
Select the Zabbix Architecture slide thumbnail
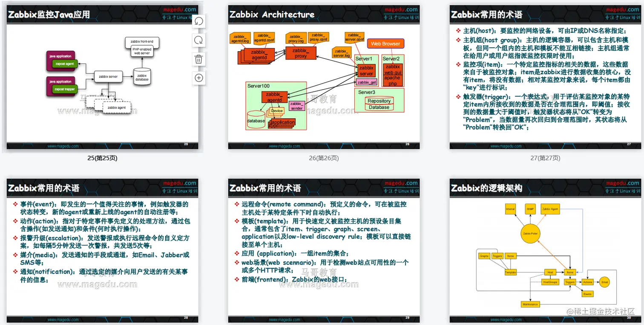324,77
